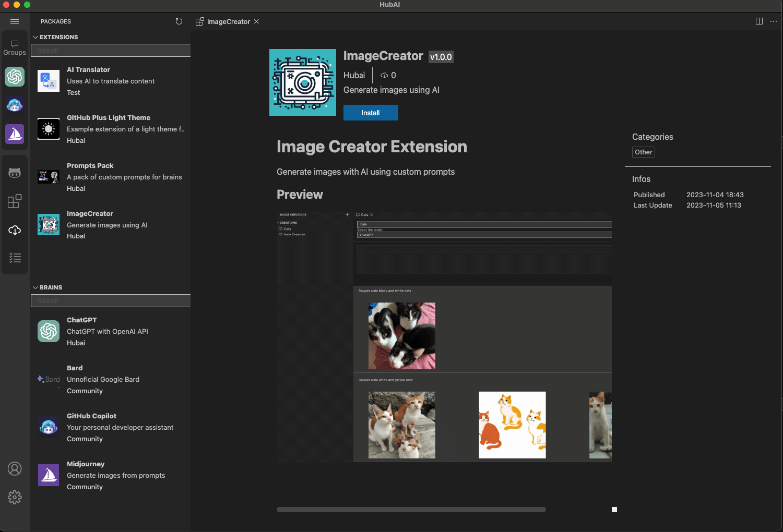783x532 pixels.
Task: Focus the Extensions search field
Action: 111,51
